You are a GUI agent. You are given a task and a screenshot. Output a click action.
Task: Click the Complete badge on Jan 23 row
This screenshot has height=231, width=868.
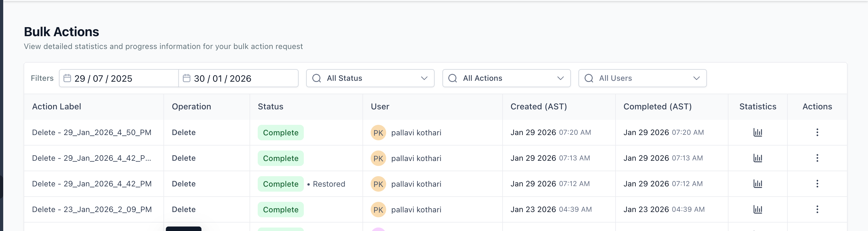[280, 209]
